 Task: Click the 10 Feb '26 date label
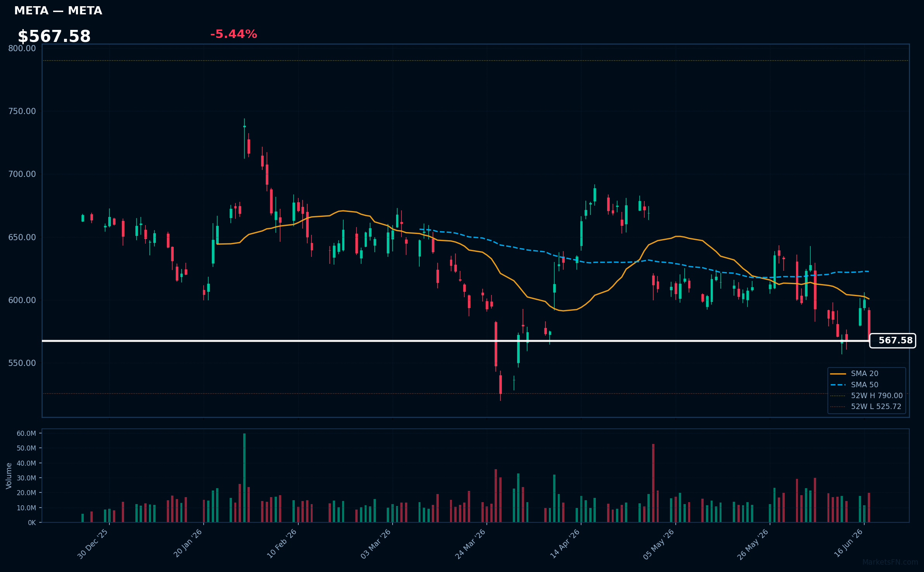click(x=282, y=543)
